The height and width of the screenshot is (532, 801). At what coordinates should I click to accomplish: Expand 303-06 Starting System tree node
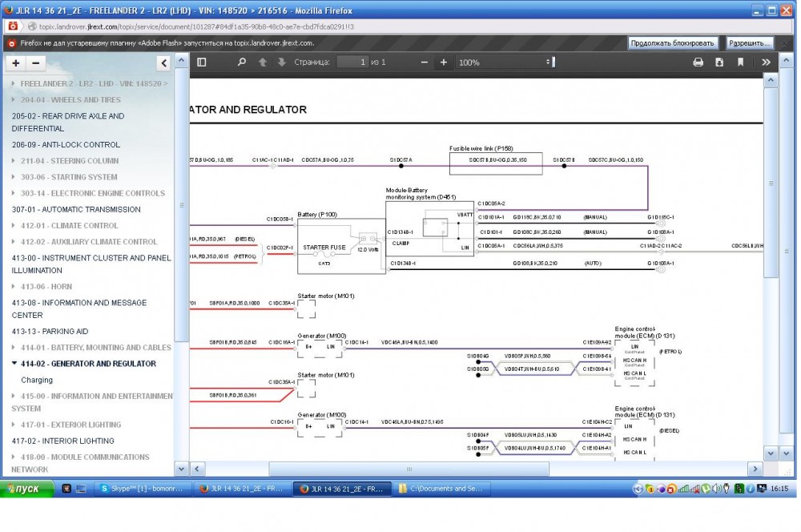(x=14, y=177)
